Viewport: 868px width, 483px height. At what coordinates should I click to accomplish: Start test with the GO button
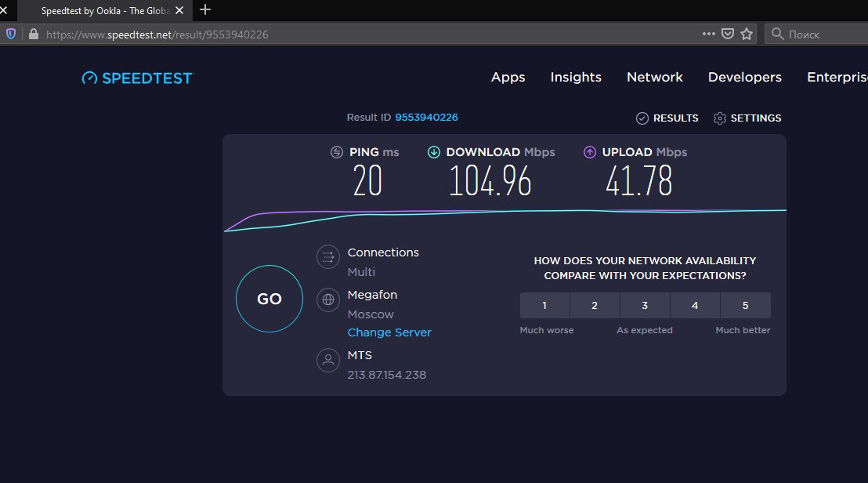[x=269, y=299]
